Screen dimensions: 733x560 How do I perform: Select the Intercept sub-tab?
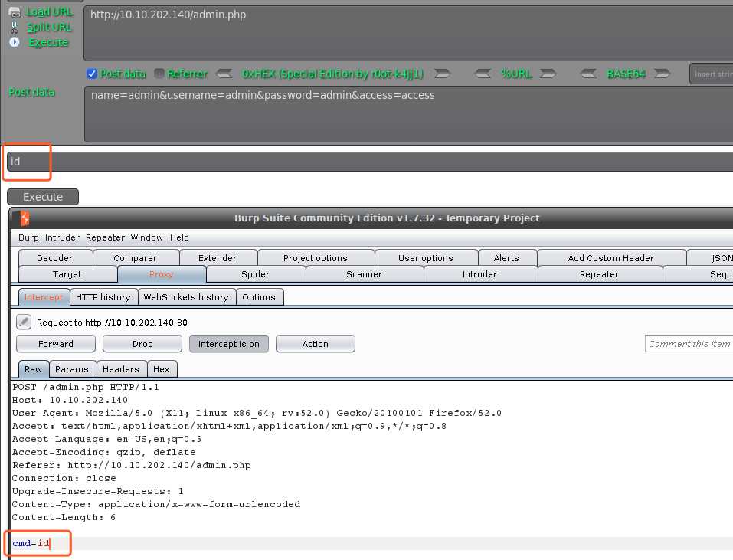44,297
